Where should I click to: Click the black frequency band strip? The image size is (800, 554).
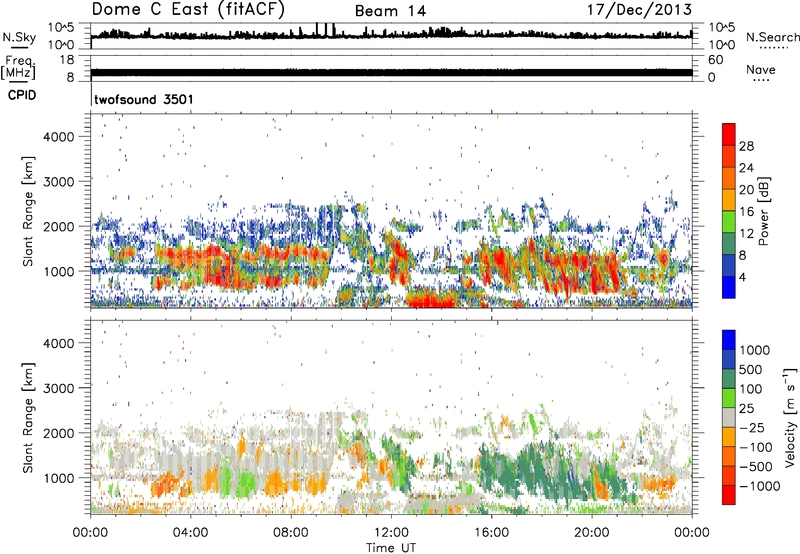(391, 72)
